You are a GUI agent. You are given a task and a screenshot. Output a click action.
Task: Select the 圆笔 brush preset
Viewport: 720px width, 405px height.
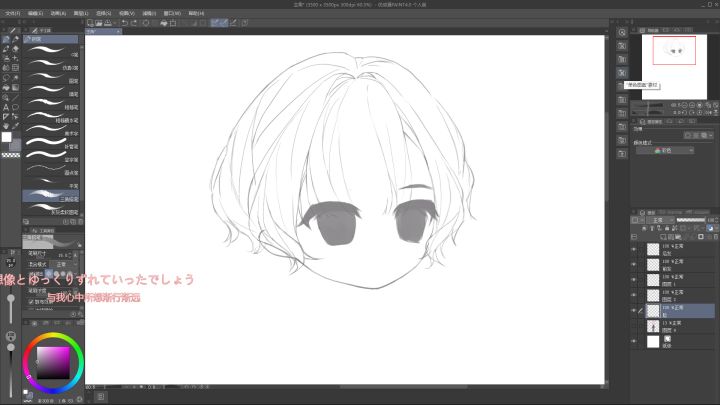tap(51, 78)
